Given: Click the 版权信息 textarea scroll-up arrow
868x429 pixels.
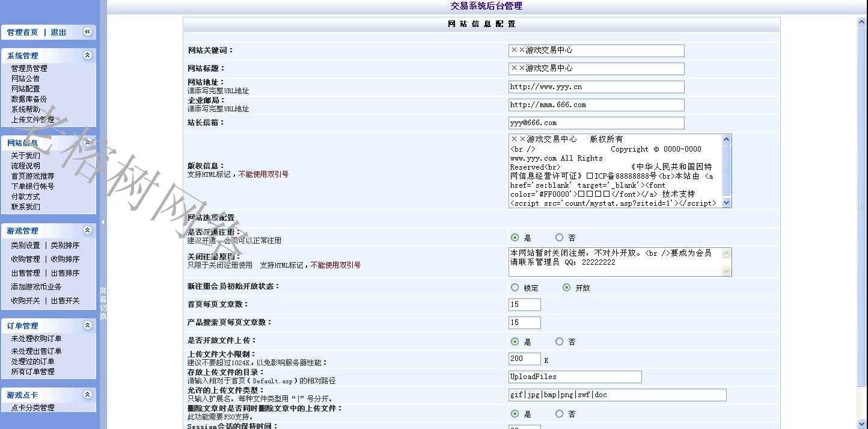Looking at the screenshot, I should click(726, 140).
